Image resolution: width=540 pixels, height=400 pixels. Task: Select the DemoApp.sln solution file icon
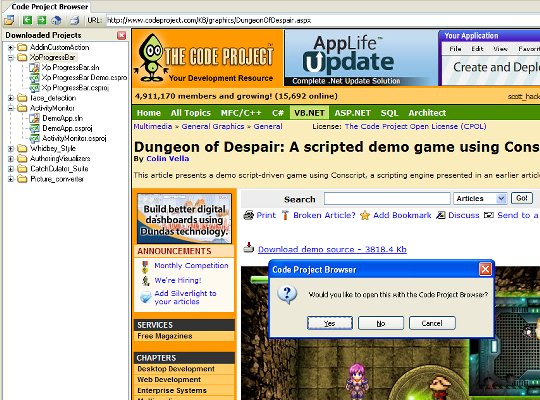pyautogui.click(x=34, y=119)
